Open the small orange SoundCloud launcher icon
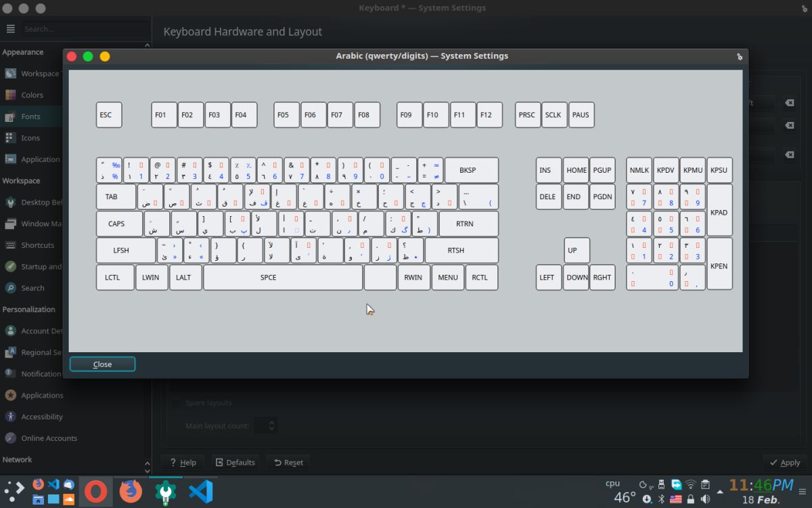This screenshot has width=812, height=508. [x=68, y=499]
